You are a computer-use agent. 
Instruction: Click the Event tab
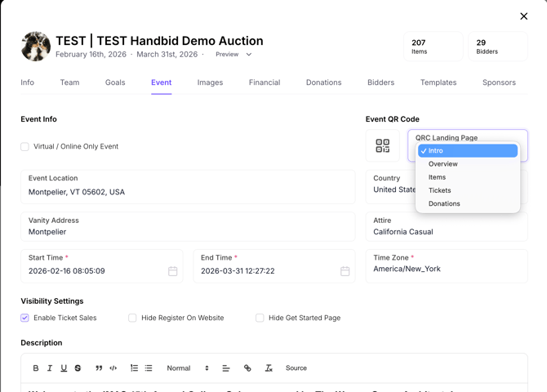click(x=161, y=82)
